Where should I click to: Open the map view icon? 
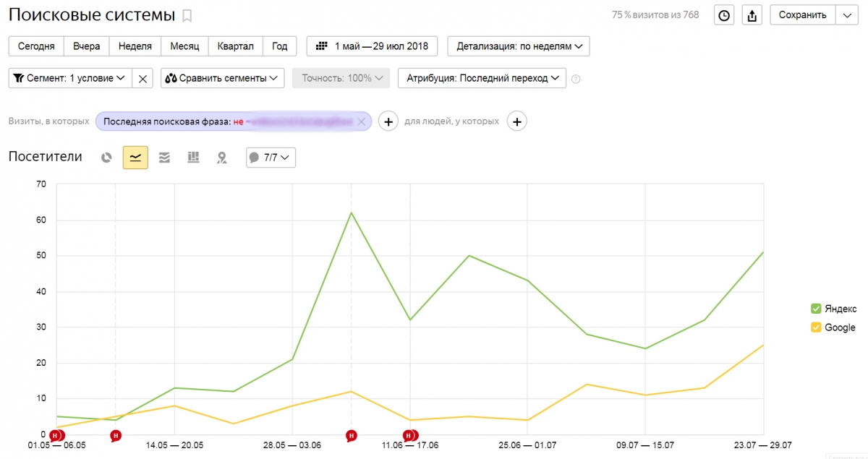[222, 158]
